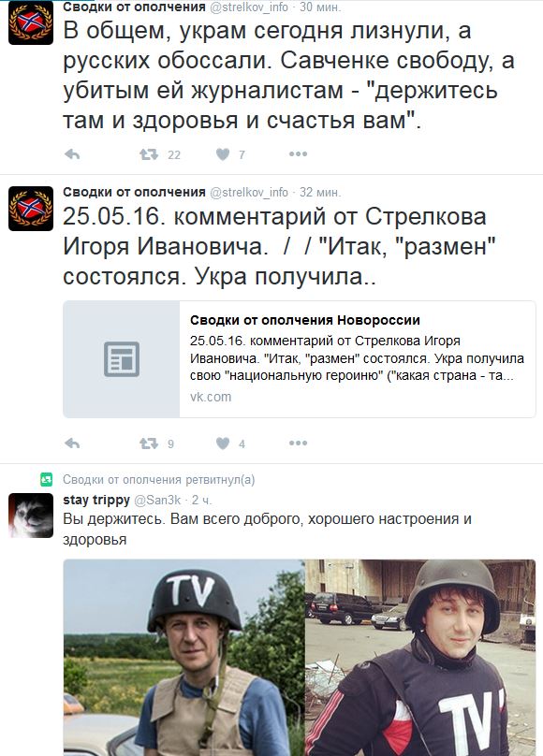Retweet the tweet with 9 retweets
Screen dimensions: 543x756
point(149,443)
